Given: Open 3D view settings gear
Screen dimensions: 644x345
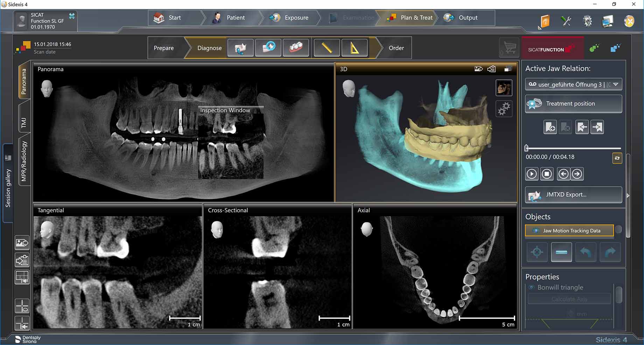Looking at the screenshot, I should [x=504, y=109].
